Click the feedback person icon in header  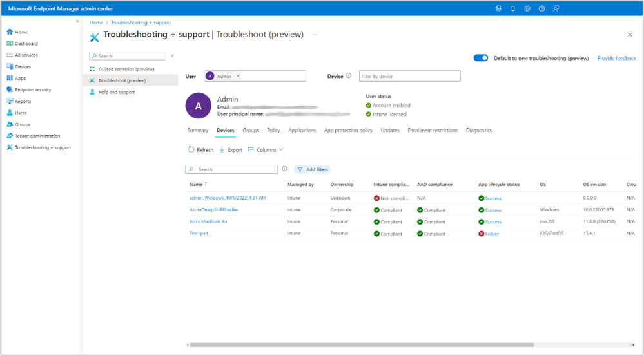556,8
